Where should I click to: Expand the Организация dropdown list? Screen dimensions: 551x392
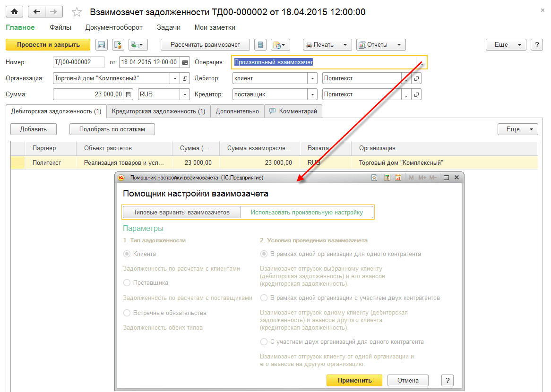175,78
